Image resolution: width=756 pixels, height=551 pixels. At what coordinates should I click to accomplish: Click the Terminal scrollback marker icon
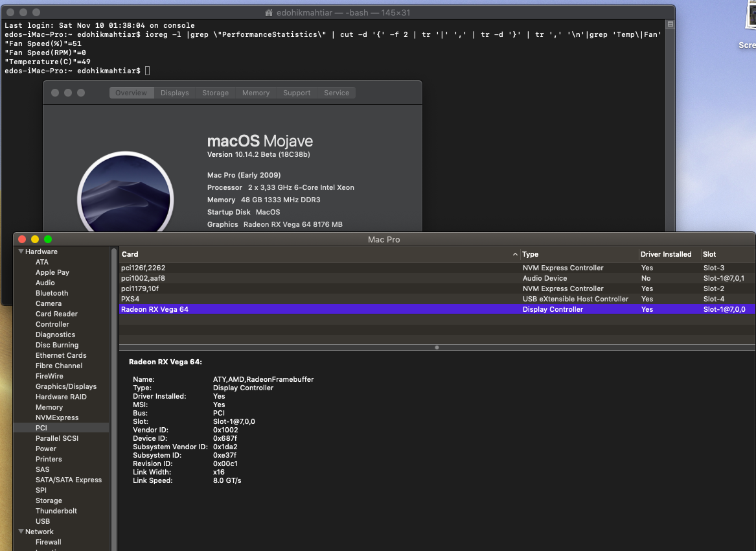click(x=670, y=24)
